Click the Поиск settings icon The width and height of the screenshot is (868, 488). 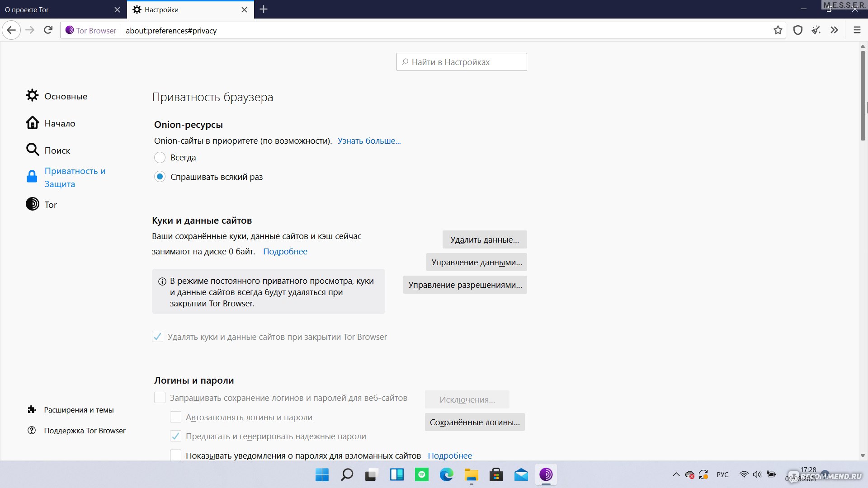(32, 150)
